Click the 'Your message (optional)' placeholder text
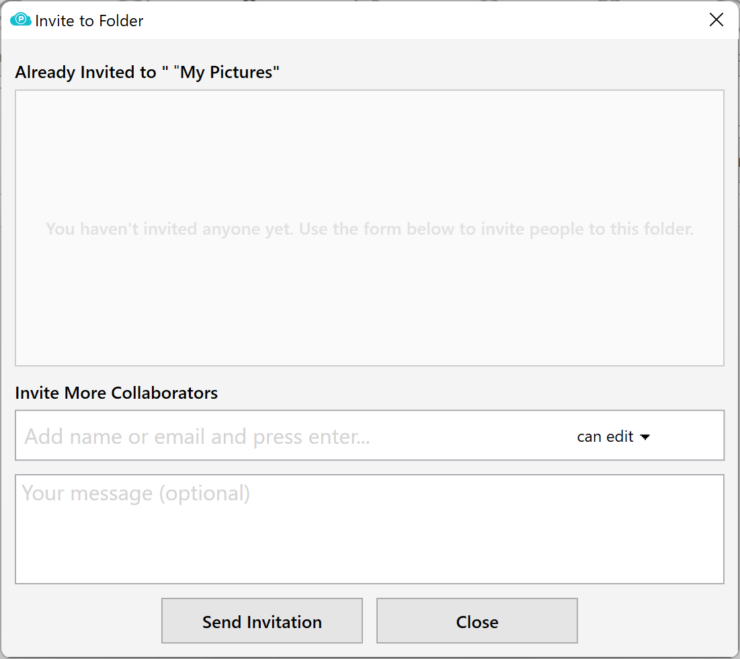 136,493
